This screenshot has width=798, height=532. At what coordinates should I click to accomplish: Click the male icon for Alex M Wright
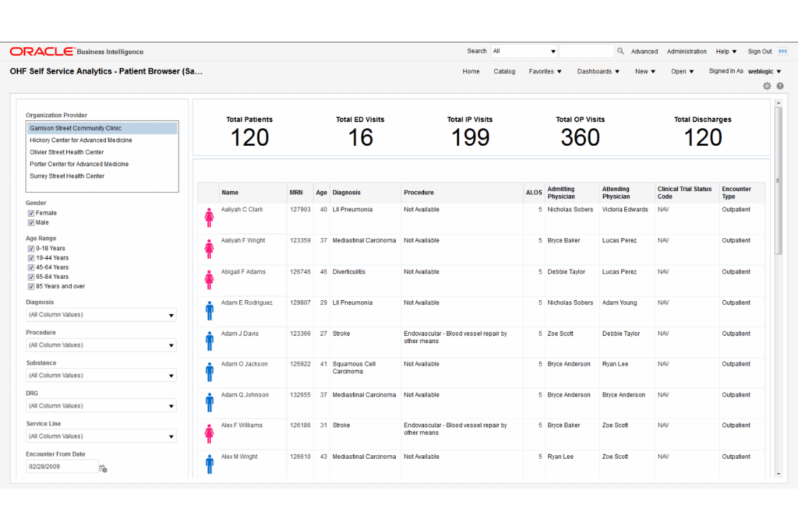coord(209,464)
